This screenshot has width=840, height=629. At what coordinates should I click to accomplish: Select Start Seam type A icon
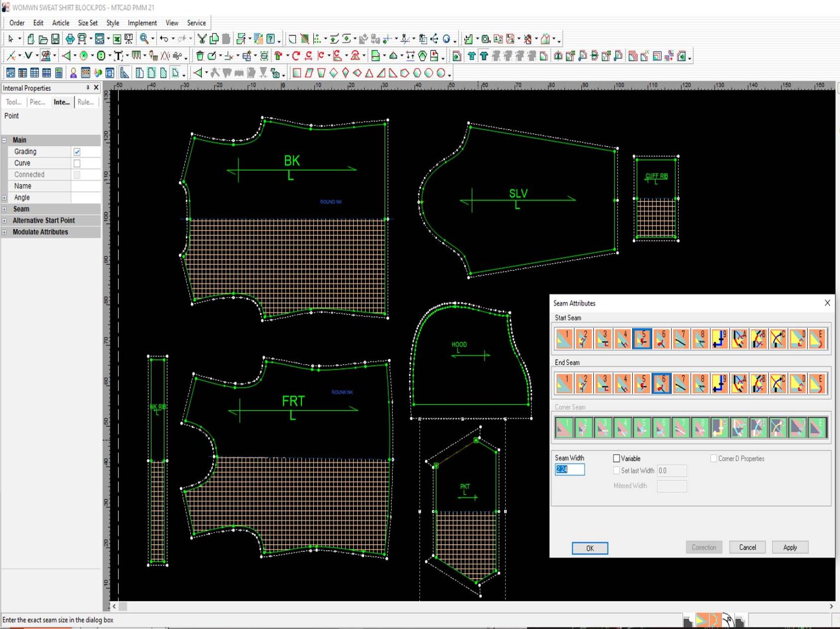739,339
